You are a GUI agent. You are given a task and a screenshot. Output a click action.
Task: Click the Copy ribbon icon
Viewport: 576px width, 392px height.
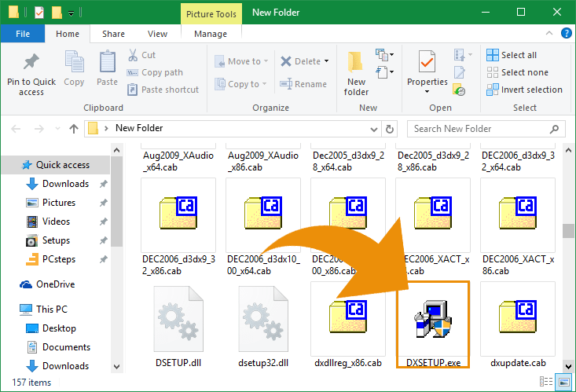[x=74, y=61]
